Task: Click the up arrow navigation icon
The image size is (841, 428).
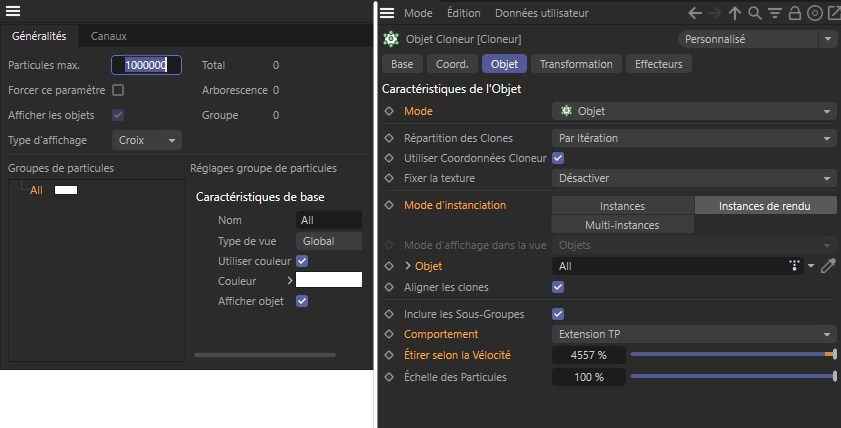Action: 735,13
